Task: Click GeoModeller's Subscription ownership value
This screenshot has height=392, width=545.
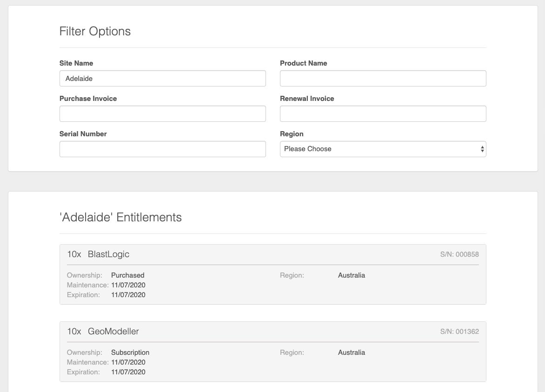Action: coord(130,352)
